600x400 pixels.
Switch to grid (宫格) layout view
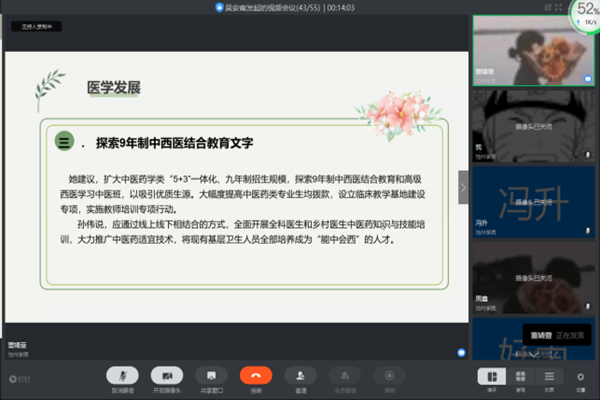click(520, 376)
